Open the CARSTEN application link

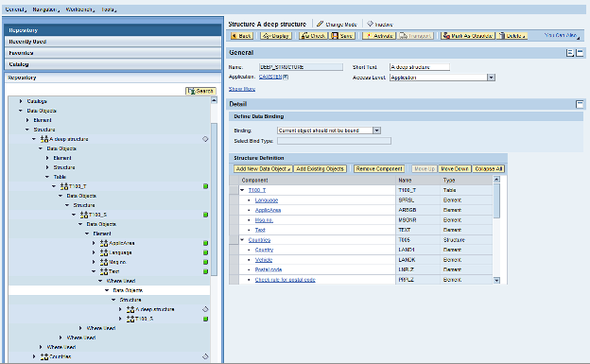[270, 77]
